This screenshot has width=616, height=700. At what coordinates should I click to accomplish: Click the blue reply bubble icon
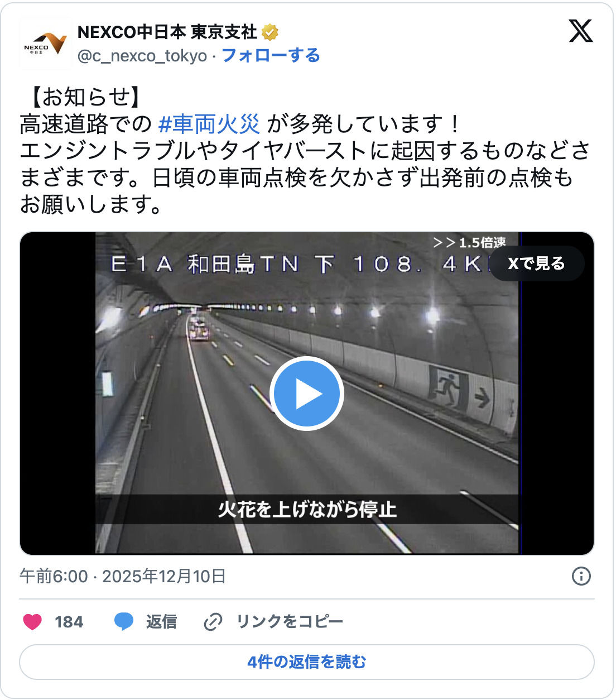[x=124, y=621]
